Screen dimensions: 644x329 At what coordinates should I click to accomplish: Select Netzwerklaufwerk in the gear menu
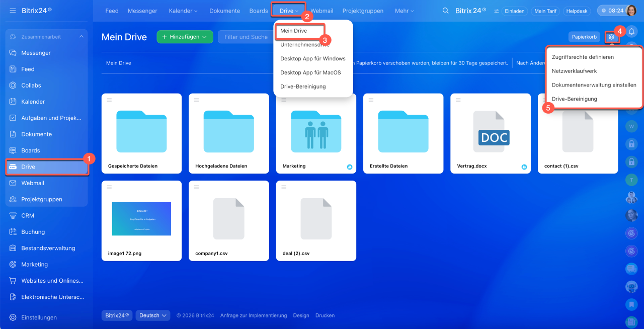[574, 71]
